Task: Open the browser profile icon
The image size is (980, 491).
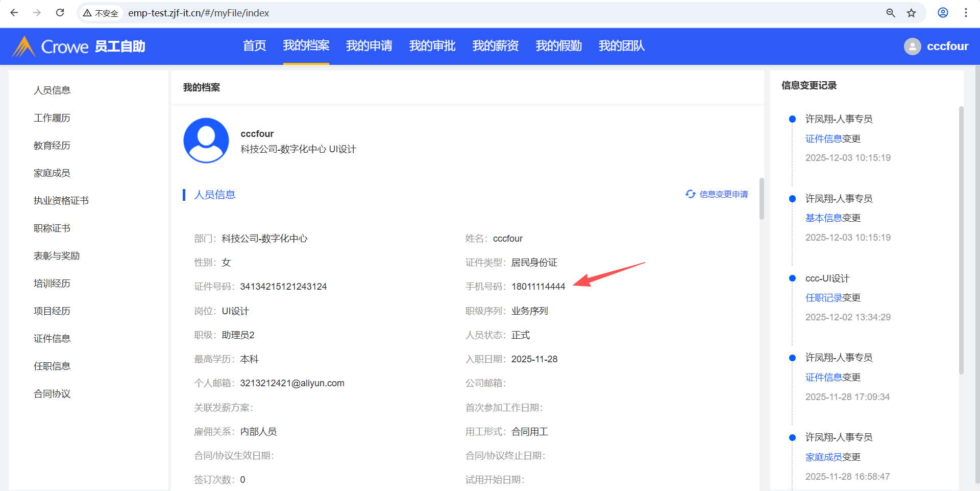Action: (943, 13)
